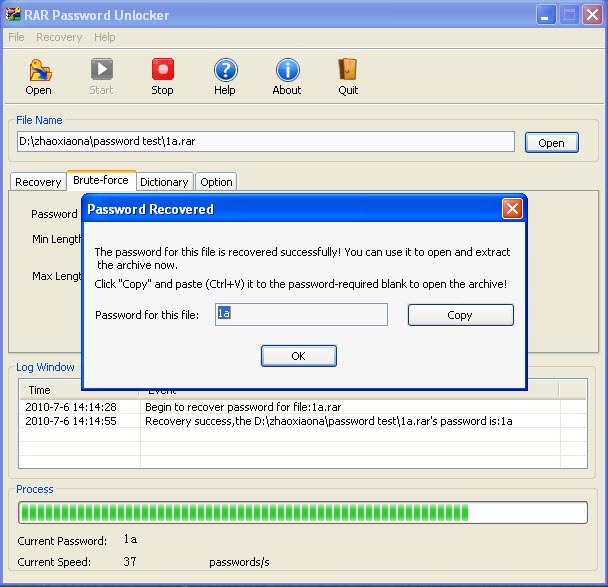Click the 'File Name' group label
Screen dimensions: 608x587
pyautogui.click(x=39, y=120)
